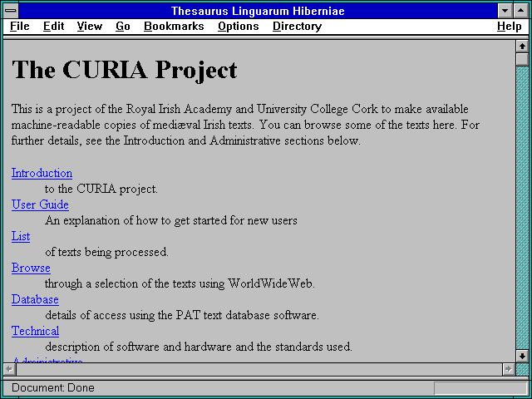Click the horizontal scrollbar left arrow
The height and width of the screenshot is (399, 532).
[x=9, y=369]
